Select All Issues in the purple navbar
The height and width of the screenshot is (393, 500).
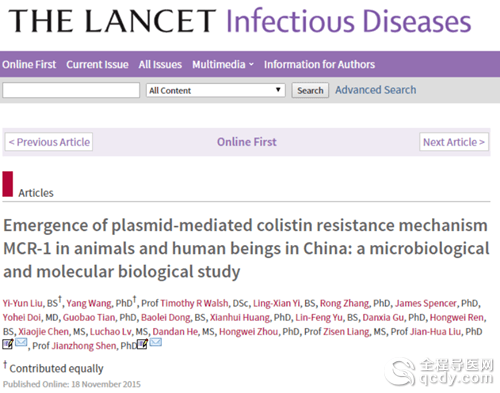coord(160,64)
